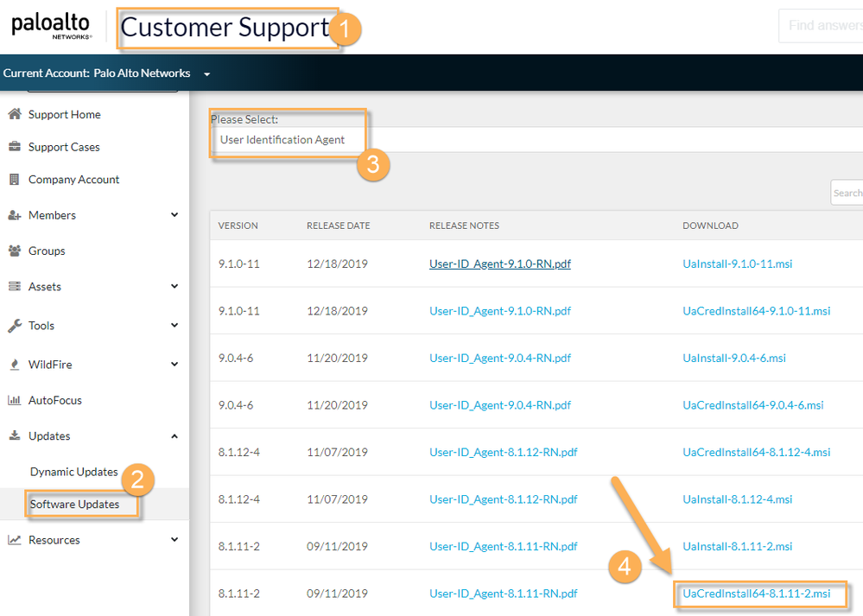Click the 09/11/2019 date in UaInstall-8.1.11-2.msi row
The height and width of the screenshot is (616, 863).
click(x=337, y=546)
